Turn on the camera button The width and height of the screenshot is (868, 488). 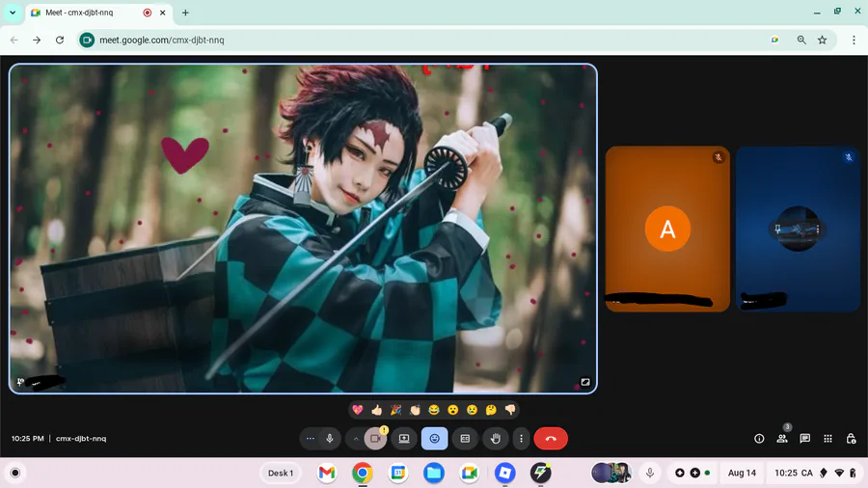[x=375, y=439]
